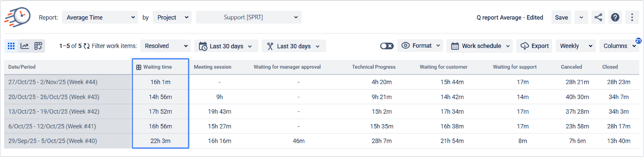Click Waiting for support value 8m
The height and width of the screenshot is (157, 644).
pos(523,141)
